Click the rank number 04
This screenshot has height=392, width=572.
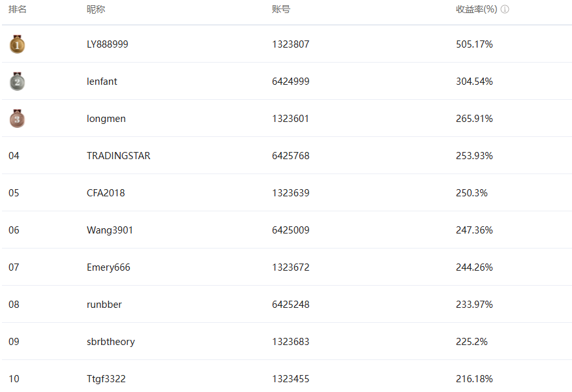pyautogui.click(x=14, y=156)
